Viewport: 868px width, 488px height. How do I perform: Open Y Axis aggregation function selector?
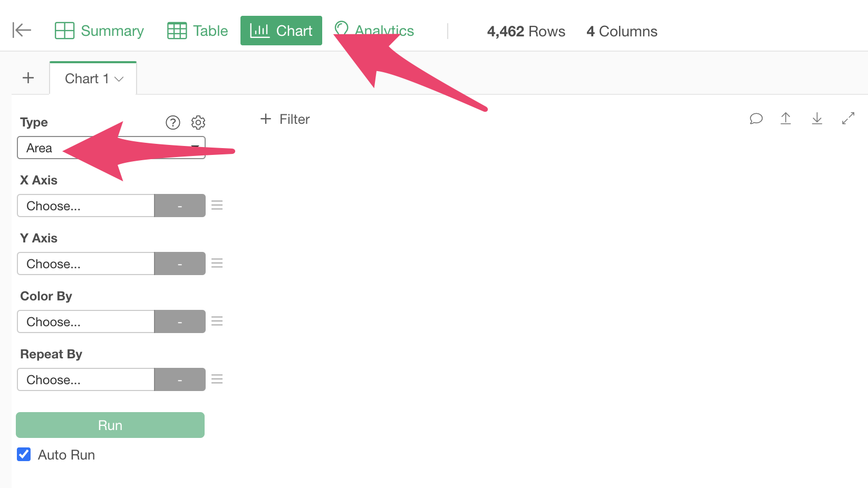180,263
